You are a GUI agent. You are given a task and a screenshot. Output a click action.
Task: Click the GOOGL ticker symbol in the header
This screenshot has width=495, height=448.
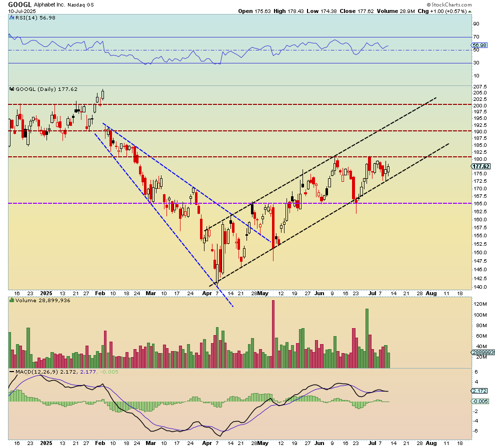[19, 4]
